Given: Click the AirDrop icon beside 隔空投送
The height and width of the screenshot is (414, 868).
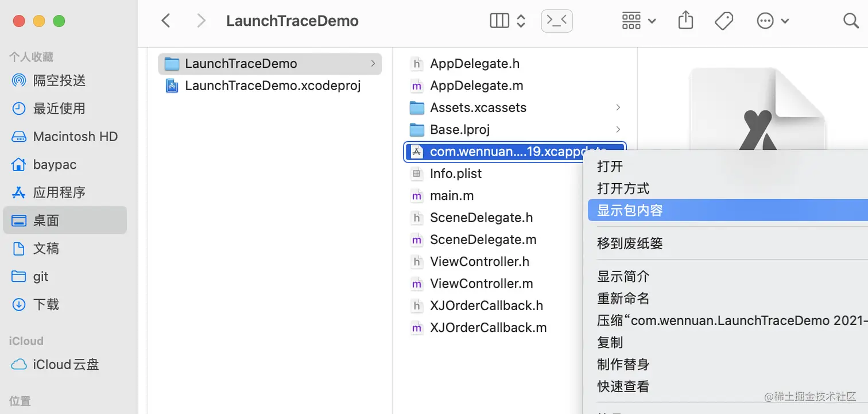Looking at the screenshot, I should click(x=19, y=80).
